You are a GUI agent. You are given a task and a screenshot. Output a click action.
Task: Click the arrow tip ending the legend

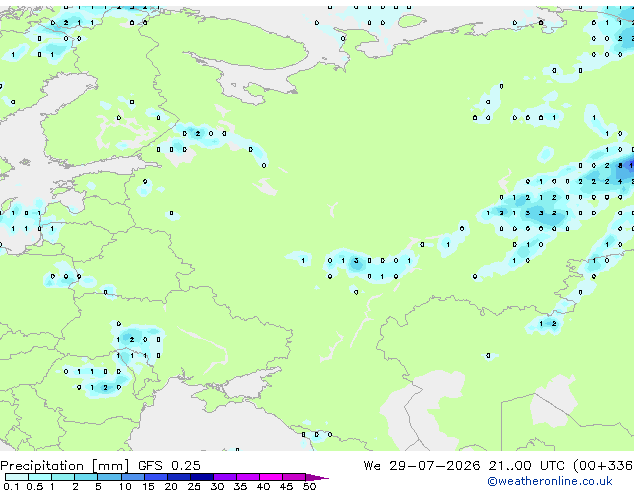[x=317, y=478]
